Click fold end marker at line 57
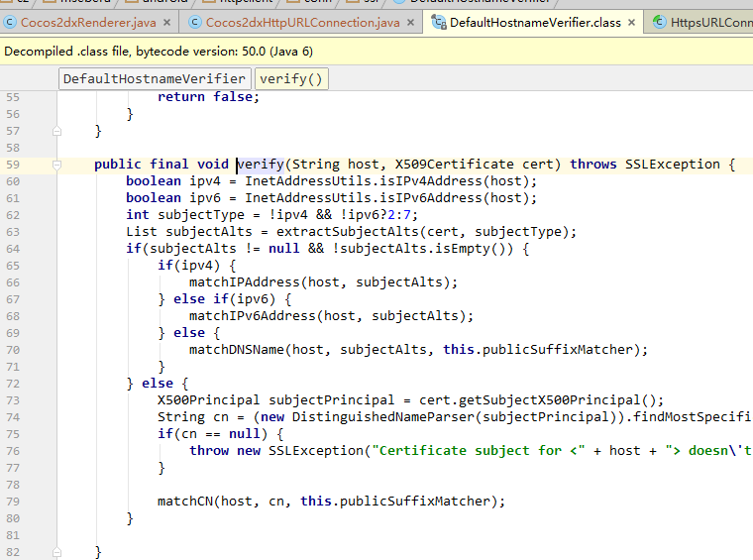This screenshot has width=753, height=560. click(56, 131)
